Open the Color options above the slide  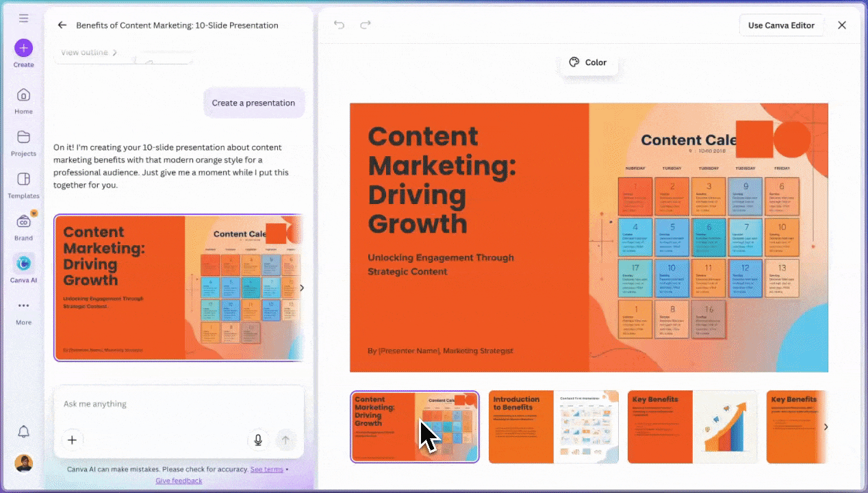pos(588,62)
